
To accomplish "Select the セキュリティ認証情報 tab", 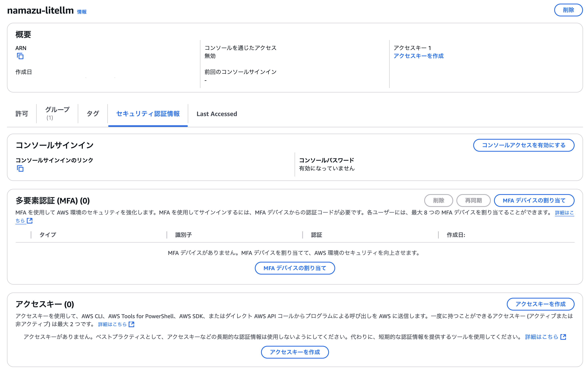I will [148, 114].
